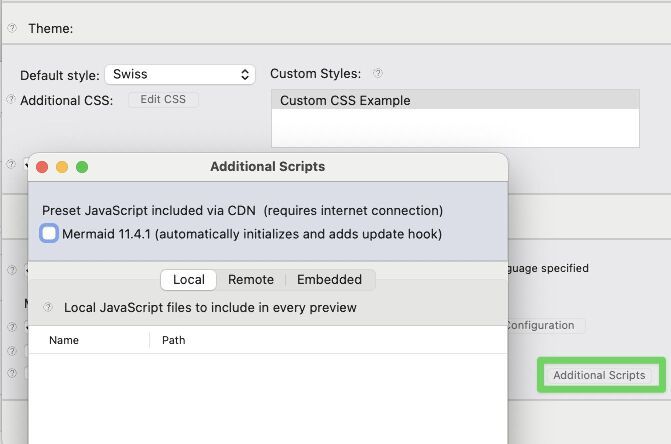This screenshot has height=444, width=671.
Task: Click the empty area of the Custom Styles list
Action: pyautogui.click(x=454, y=129)
